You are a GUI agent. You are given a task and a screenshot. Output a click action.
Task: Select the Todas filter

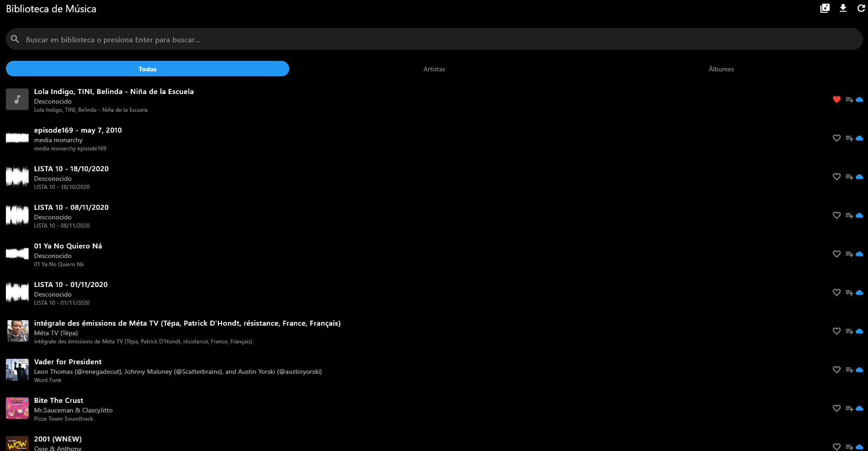click(147, 69)
